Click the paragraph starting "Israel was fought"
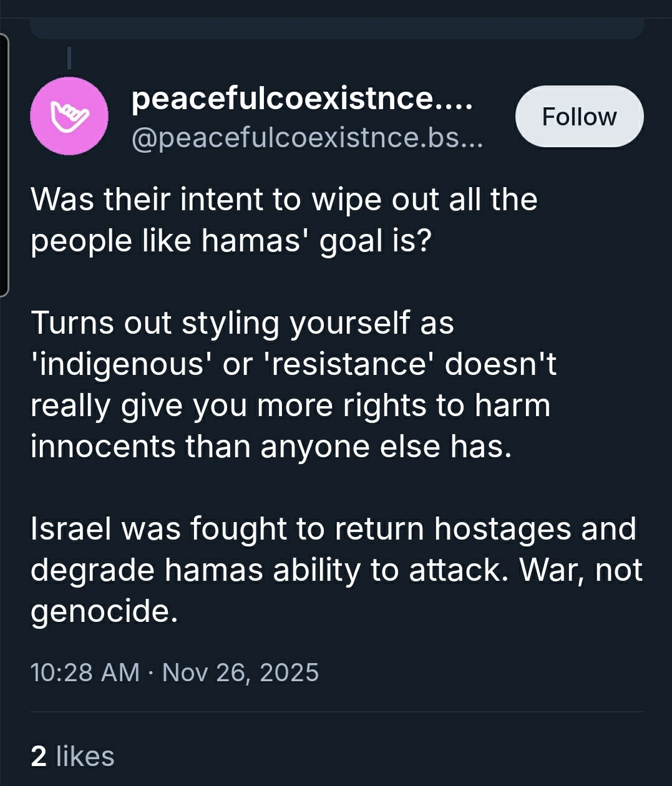The height and width of the screenshot is (786, 672). pos(334,570)
